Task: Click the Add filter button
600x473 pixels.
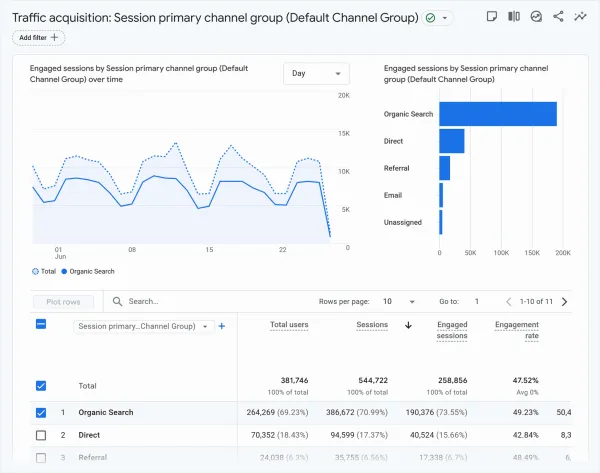Action: point(38,37)
